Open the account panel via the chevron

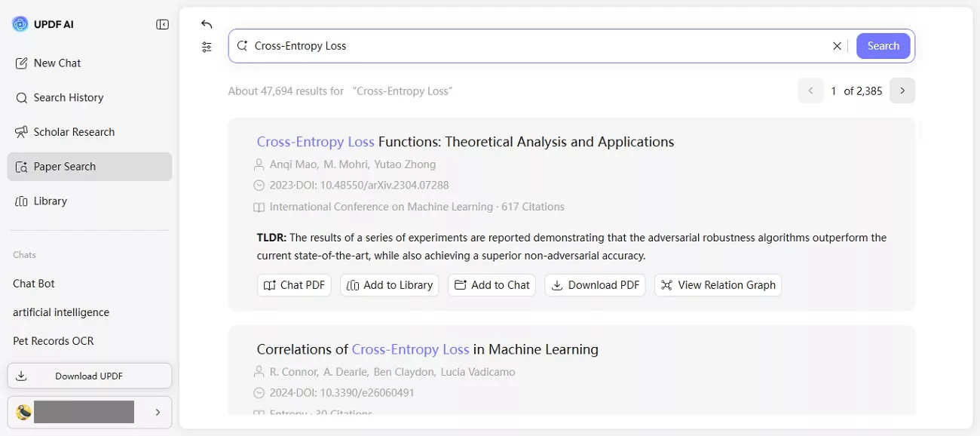point(158,412)
